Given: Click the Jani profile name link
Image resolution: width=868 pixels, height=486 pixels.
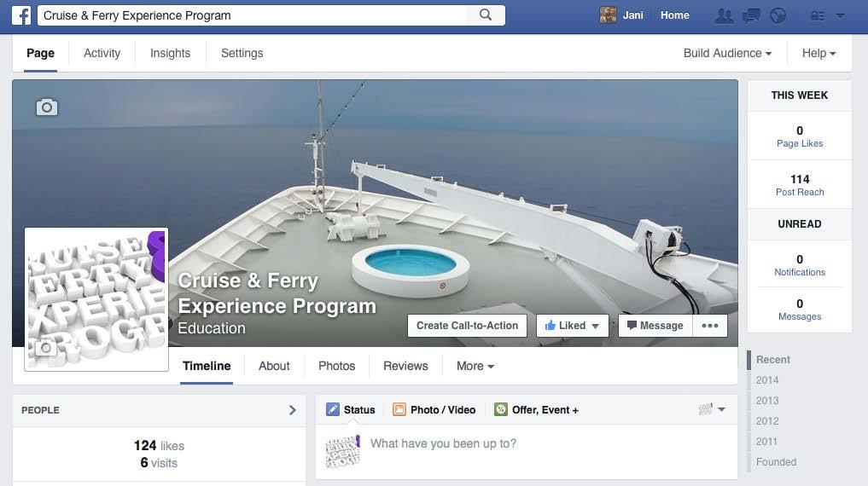Looking at the screenshot, I should coord(632,15).
